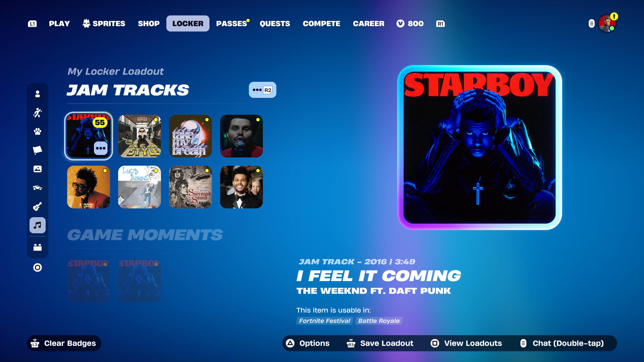Select the Lobby picture icon category
Screen dimensions: 644x362
(x=38, y=169)
